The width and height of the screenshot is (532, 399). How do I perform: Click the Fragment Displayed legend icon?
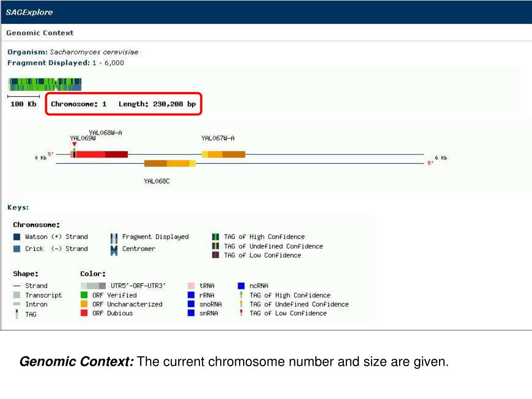click(114, 238)
